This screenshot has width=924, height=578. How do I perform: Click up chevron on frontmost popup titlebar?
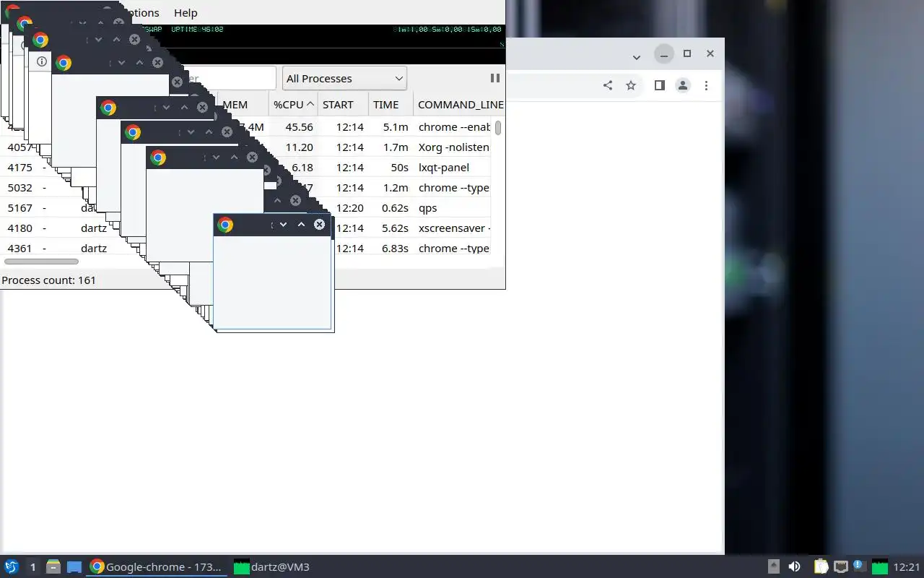[x=301, y=225]
